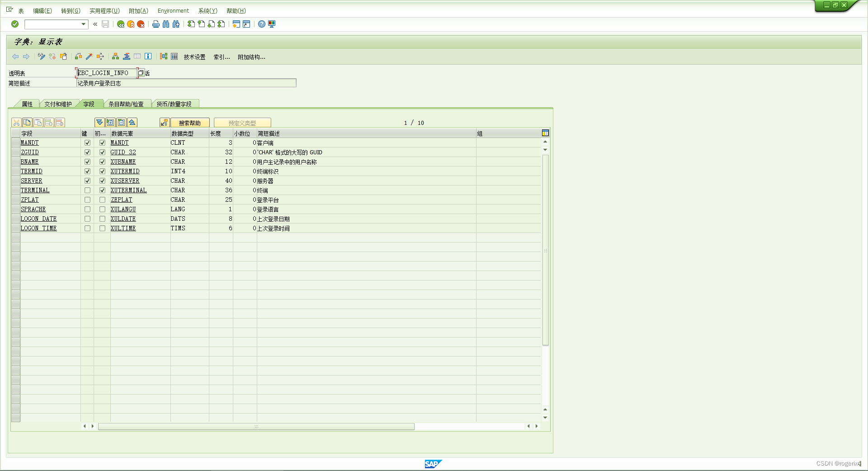
Task: Open the command field dropdown arrow
Action: 84,24
